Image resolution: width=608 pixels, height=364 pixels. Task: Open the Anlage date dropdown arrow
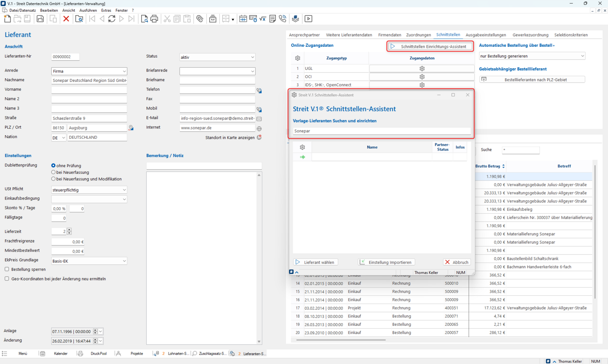coord(101,332)
